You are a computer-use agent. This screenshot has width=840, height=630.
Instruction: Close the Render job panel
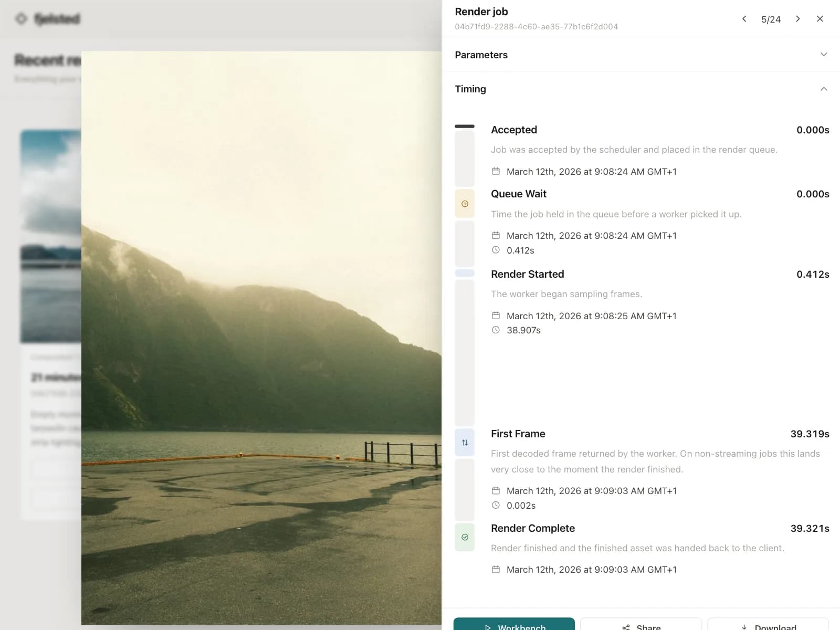[x=820, y=19]
